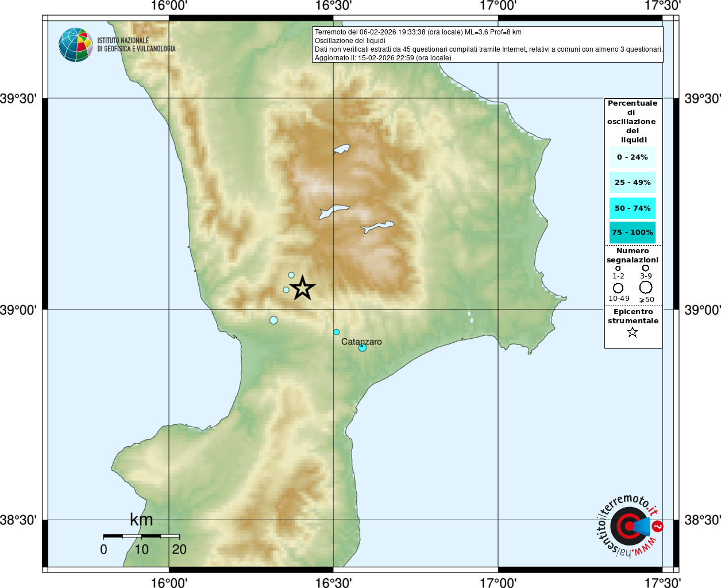This screenshot has width=721, height=588.
Task: Click the black epicenter star on the map
Action: tap(302, 288)
